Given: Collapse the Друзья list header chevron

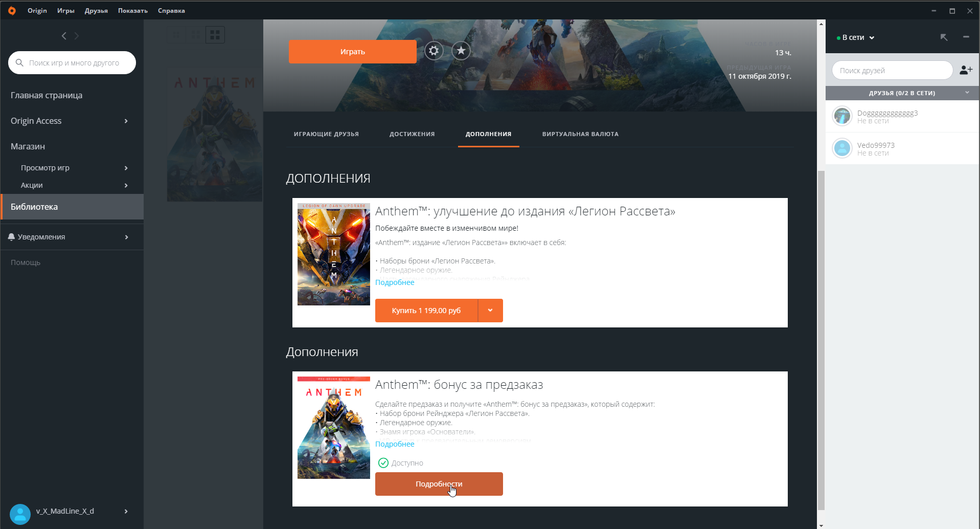Looking at the screenshot, I should (967, 93).
